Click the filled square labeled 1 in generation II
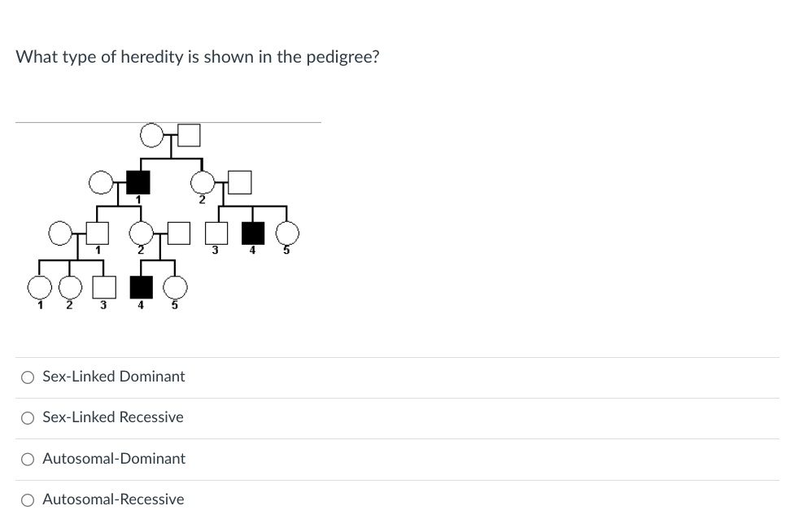The image size is (794, 532). 138,182
